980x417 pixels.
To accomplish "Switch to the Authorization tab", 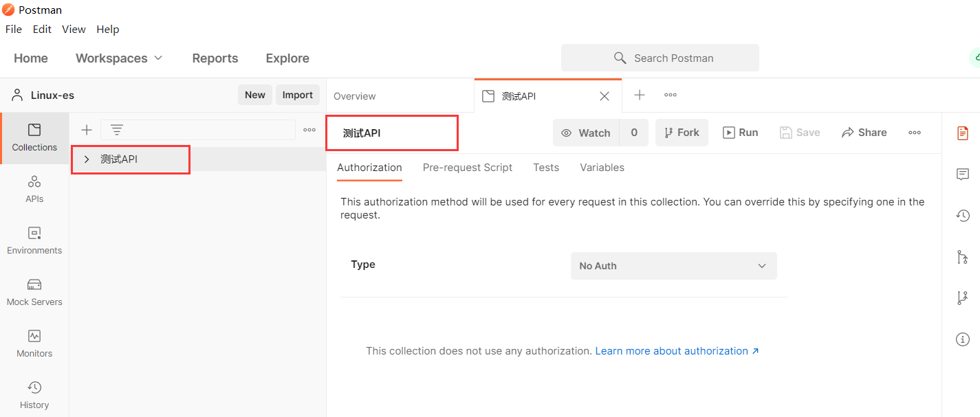I will (x=369, y=168).
